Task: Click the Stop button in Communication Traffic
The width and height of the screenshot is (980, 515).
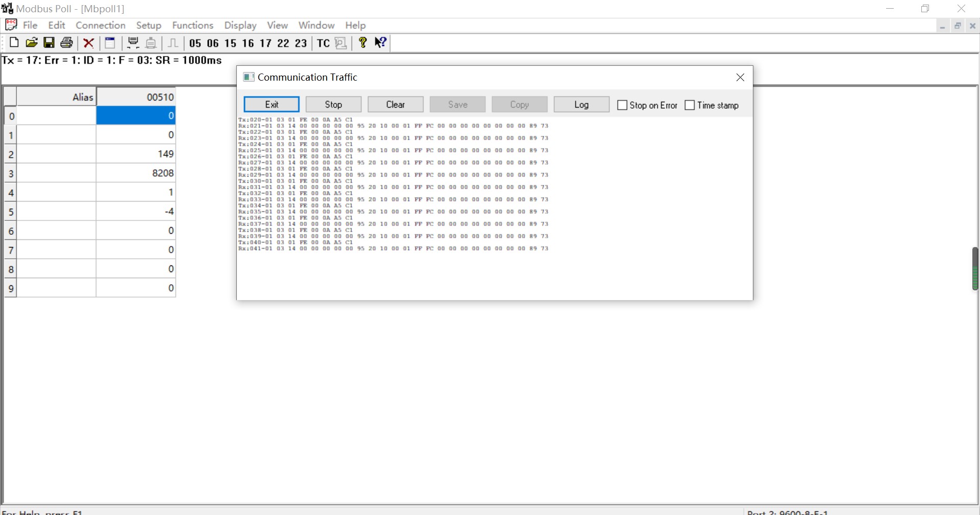Action: (x=333, y=104)
